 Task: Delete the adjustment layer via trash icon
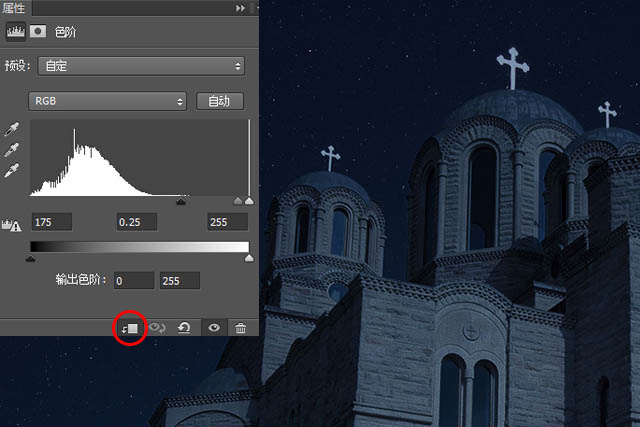240,327
